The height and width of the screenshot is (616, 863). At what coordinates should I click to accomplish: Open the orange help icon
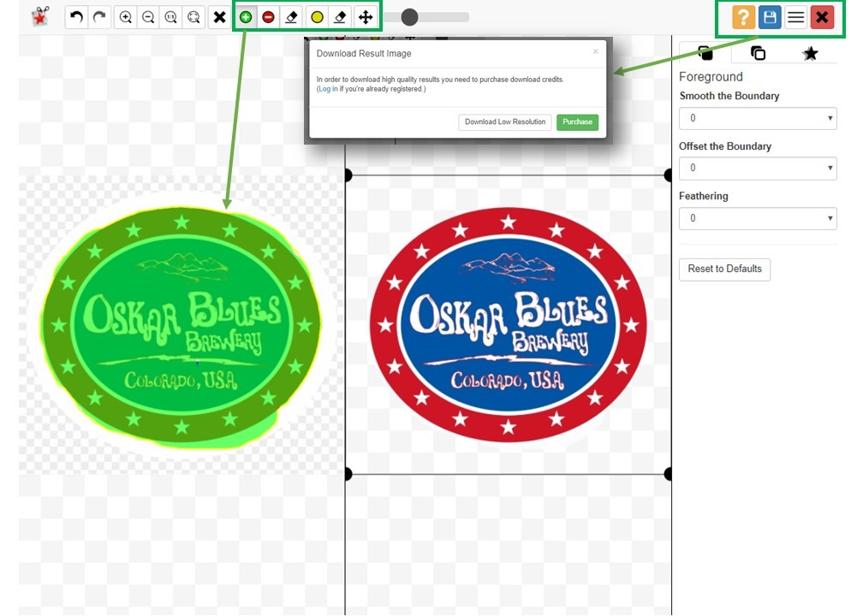(x=744, y=16)
